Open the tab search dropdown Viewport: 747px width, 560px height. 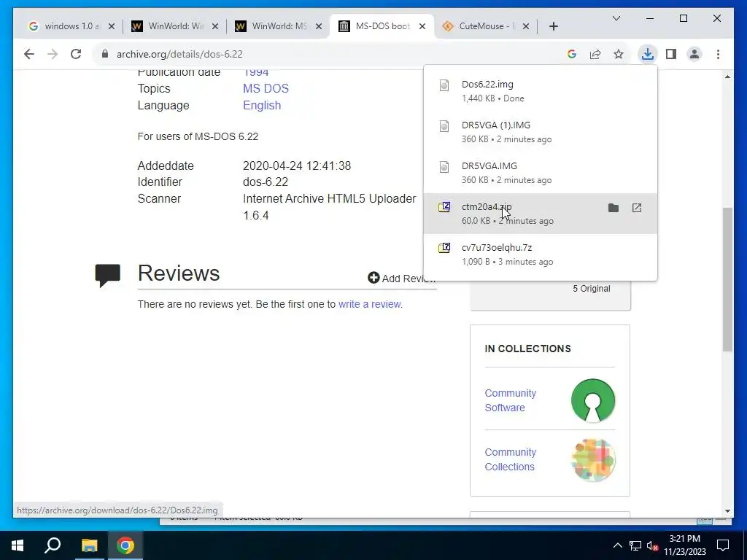[x=616, y=18]
